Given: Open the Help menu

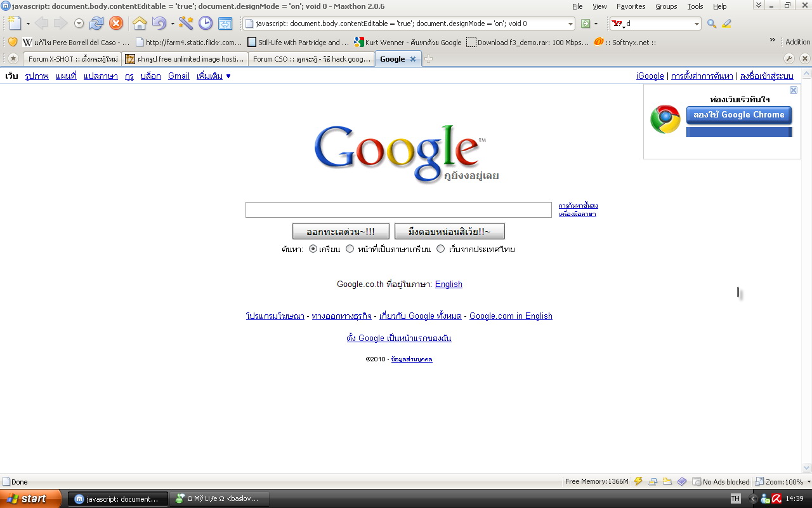Looking at the screenshot, I should tap(719, 6).
